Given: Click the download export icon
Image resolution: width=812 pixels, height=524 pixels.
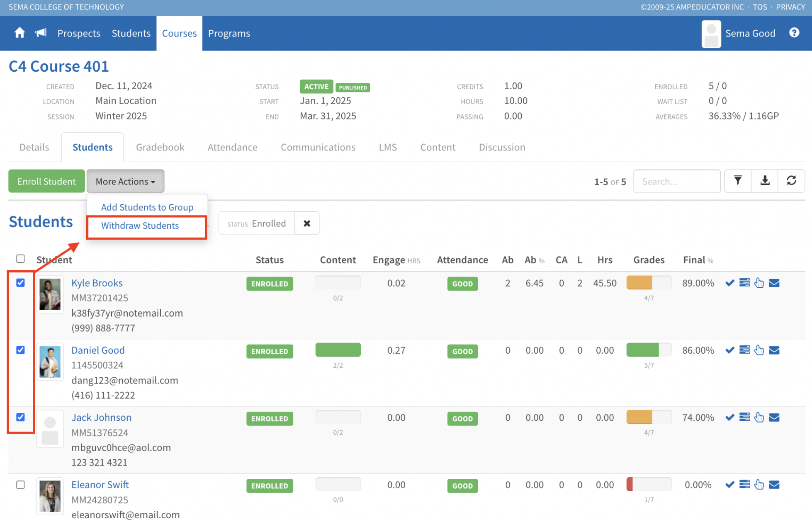Looking at the screenshot, I should (764, 181).
